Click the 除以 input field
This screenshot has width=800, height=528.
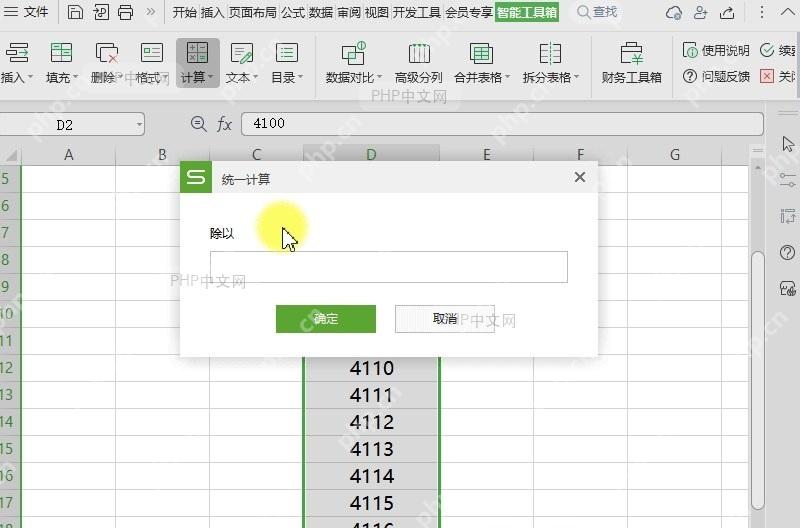tap(389, 267)
